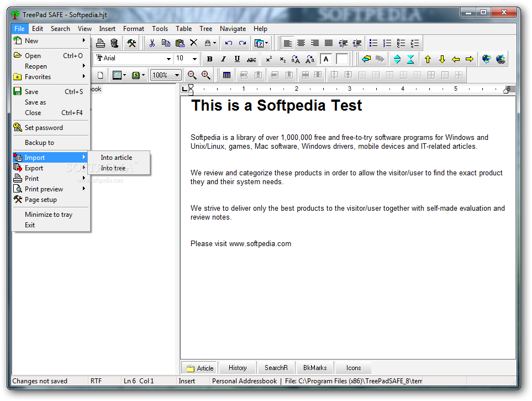The height and width of the screenshot is (401, 532).
Task: Click the grow font size icon
Action: pyautogui.click(x=296, y=59)
